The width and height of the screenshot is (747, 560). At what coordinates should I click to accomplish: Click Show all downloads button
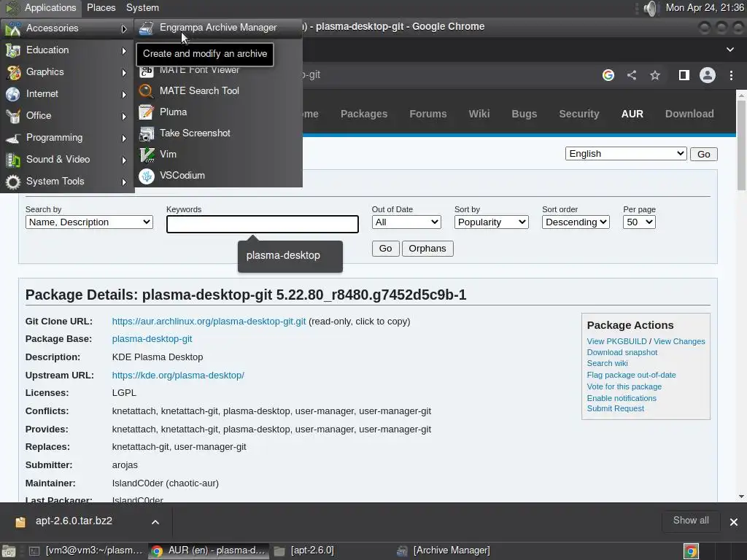click(691, 521)
